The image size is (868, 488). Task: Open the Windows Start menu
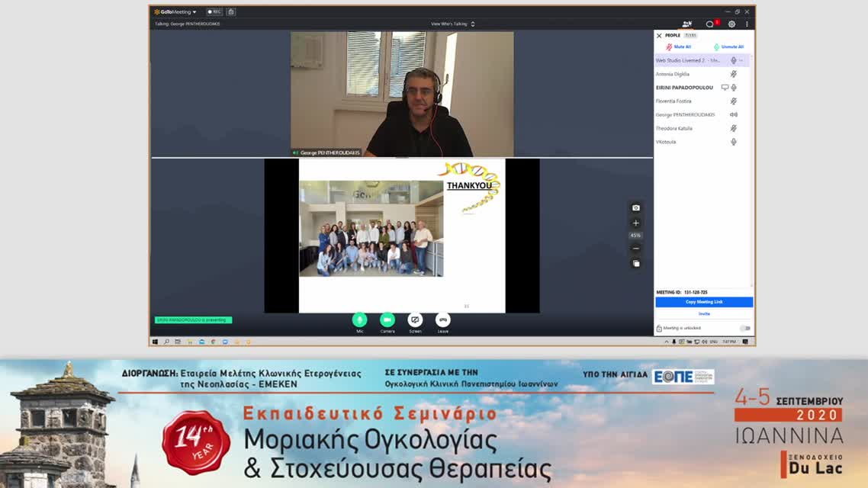coord(155,342)
